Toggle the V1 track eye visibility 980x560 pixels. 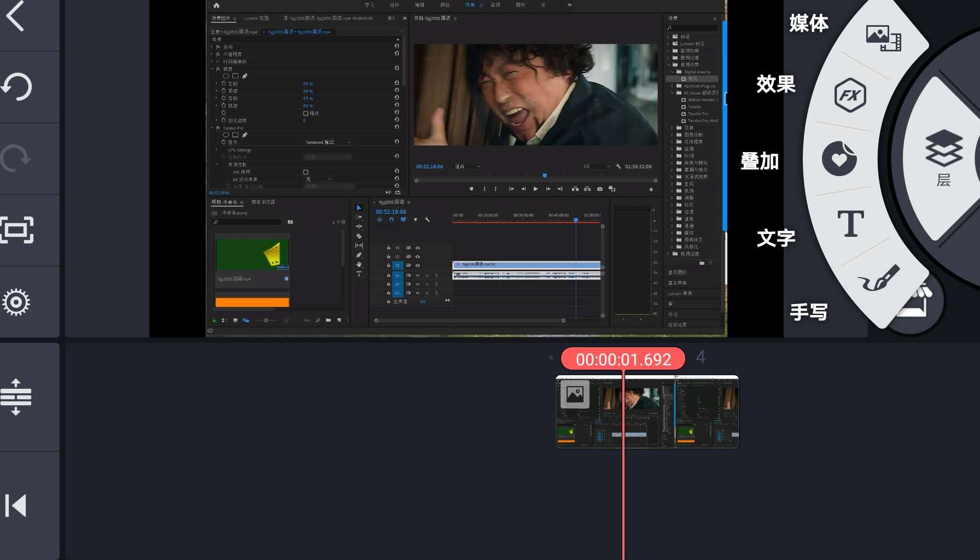pyautogui.click(x=418, y=265)
